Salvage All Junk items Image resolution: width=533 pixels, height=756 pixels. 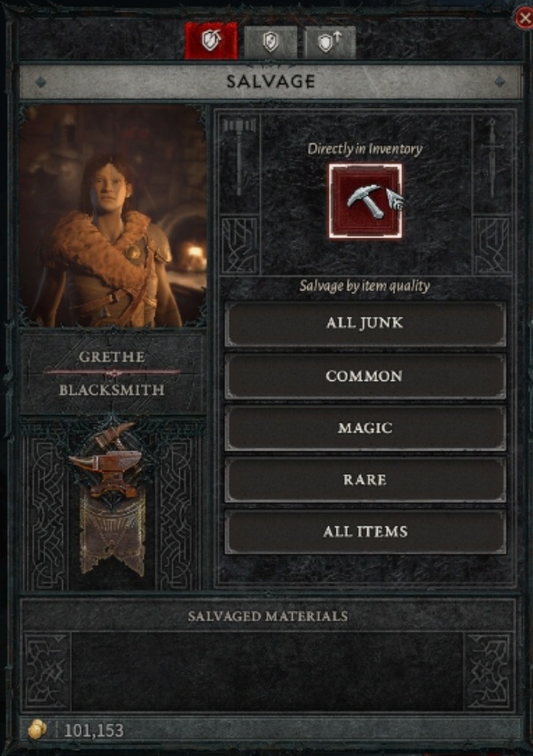click(365, 323)
